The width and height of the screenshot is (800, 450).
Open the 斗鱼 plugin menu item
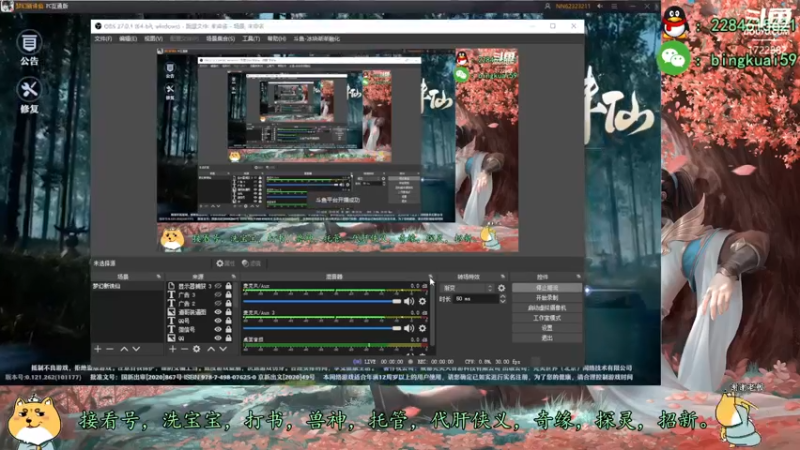(x=316, y=39)
